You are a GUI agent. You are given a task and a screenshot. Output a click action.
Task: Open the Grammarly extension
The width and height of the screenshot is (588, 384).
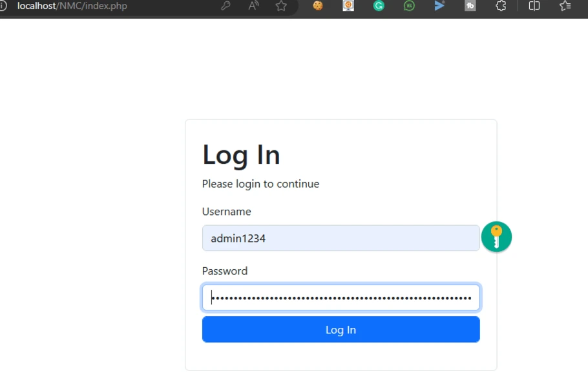coord(378,6)
